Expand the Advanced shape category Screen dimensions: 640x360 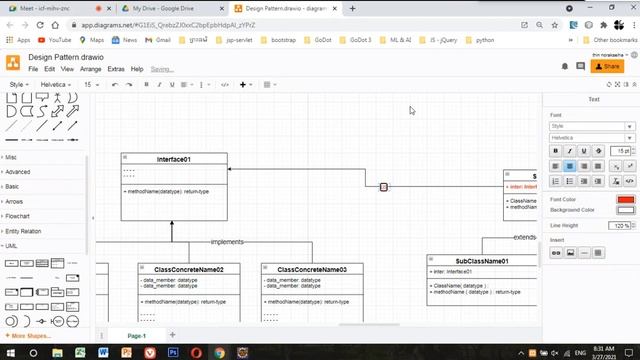(18, 172)
